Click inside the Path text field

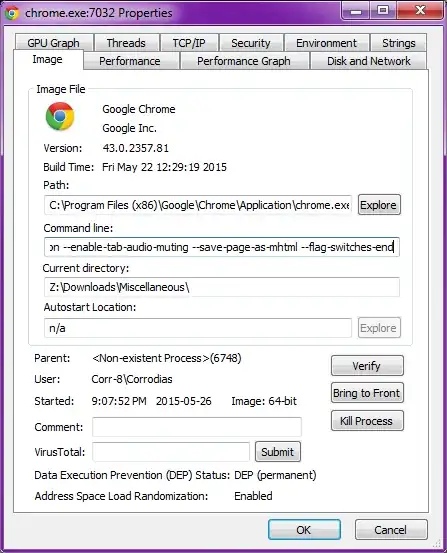tap(198, 205)
